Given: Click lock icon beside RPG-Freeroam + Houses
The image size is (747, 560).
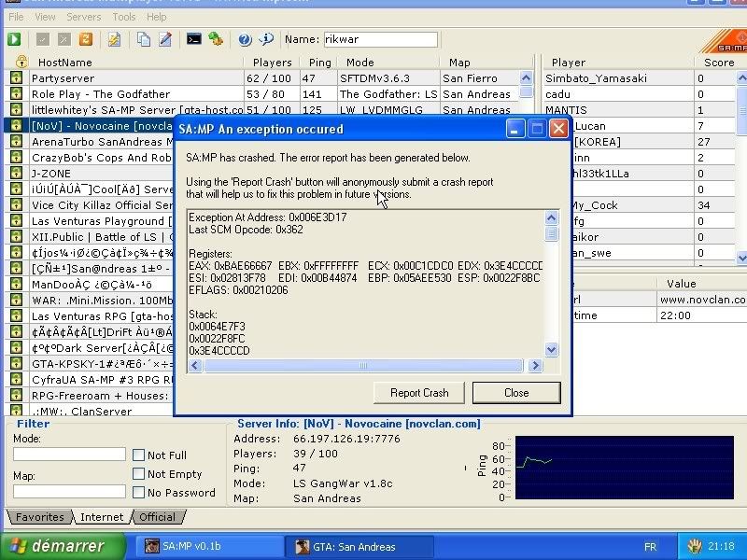Looking at the screenshot, I should tap(16, 395).
